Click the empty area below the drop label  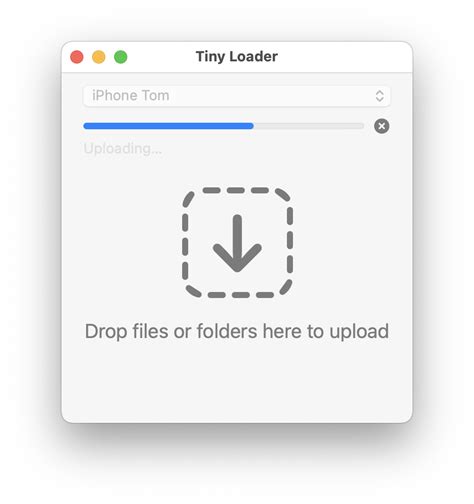coord(237,383)
